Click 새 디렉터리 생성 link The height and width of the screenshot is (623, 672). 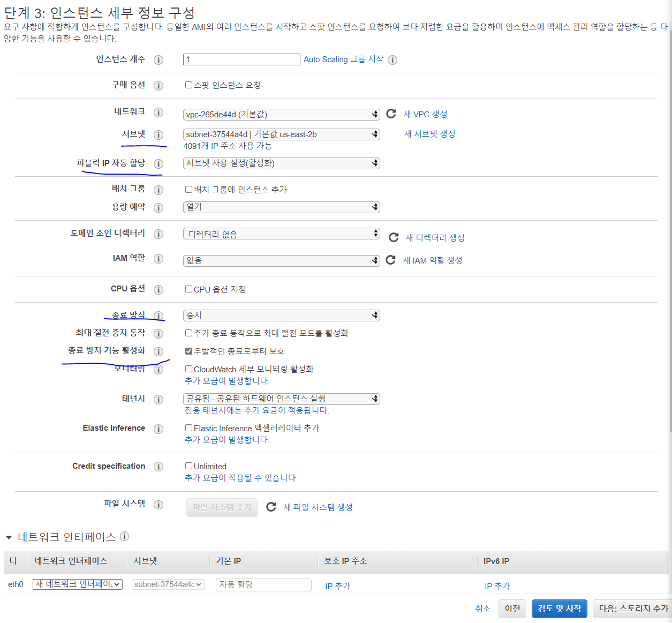click(x=435, y=238)
